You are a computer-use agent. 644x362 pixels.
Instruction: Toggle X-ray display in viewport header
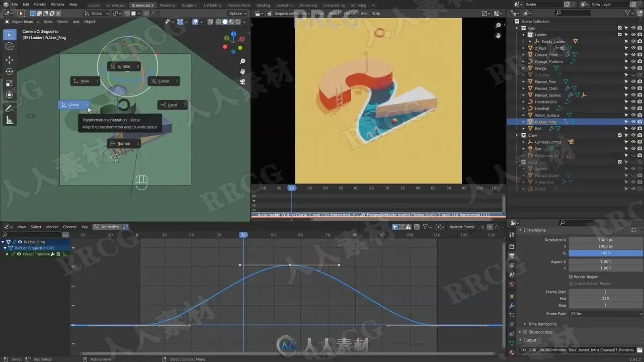tap(211, 22)
